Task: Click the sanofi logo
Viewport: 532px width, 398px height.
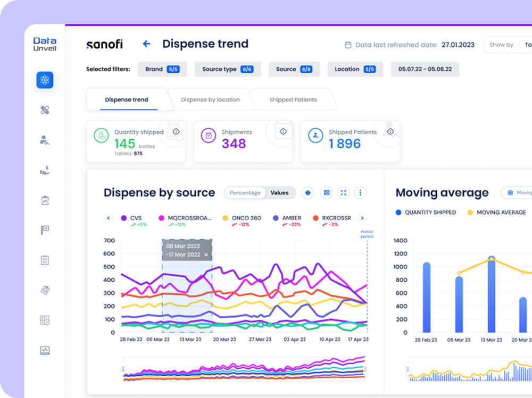Action: [104, 44]
